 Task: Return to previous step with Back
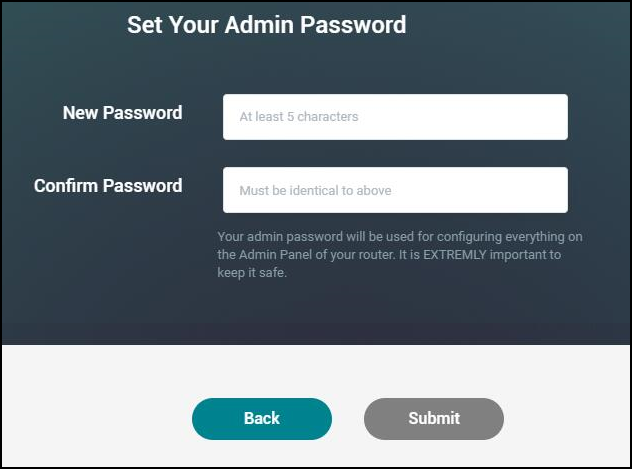point(261,418)
